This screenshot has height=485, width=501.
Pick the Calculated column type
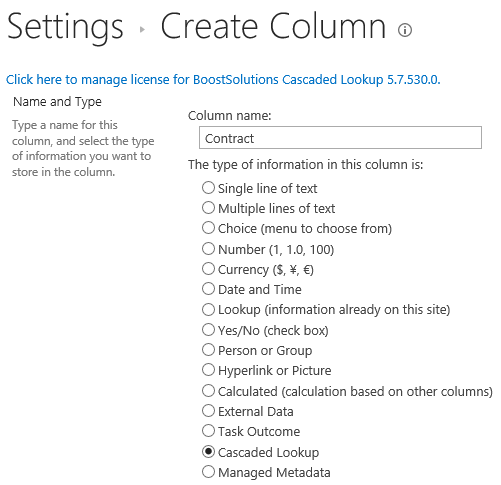tap(208, 391)
